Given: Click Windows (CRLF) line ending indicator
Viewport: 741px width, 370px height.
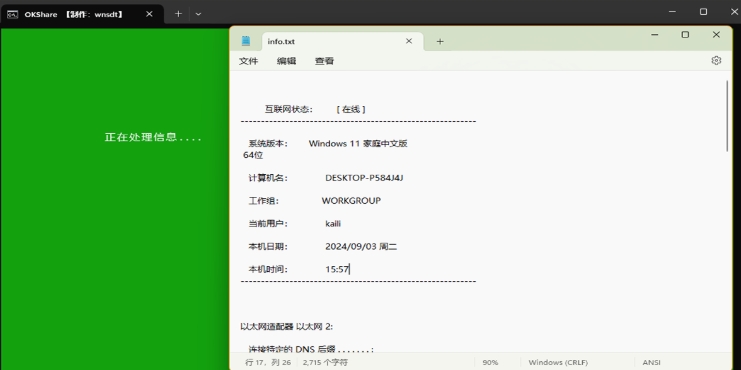Looking at the screenshot, I should pyautogui.click(x=558, y=362).
